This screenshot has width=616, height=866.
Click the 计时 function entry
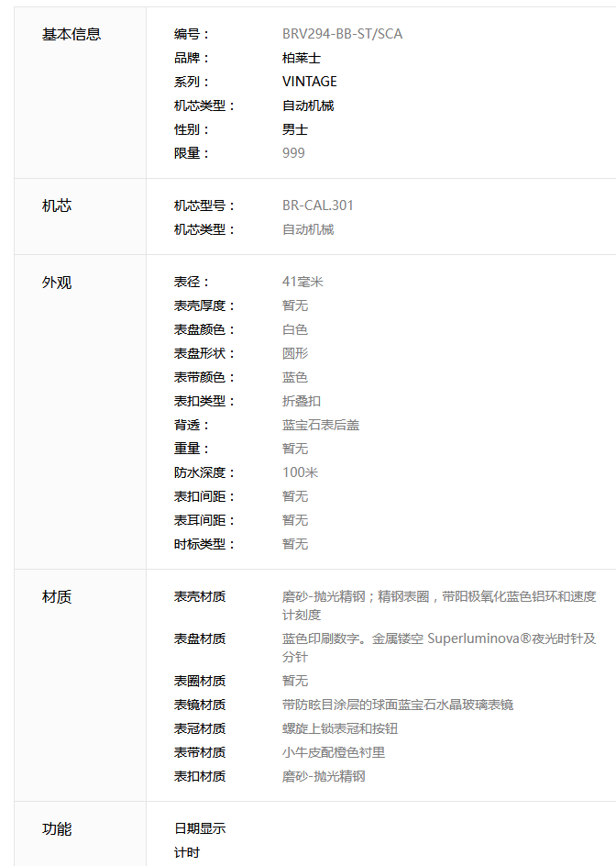coord(187,852)
